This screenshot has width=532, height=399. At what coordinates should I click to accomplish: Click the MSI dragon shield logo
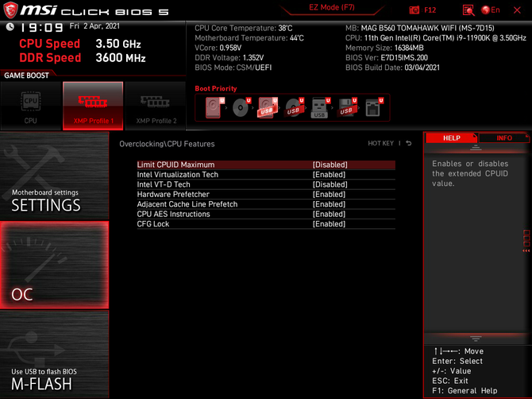[10, 10]
